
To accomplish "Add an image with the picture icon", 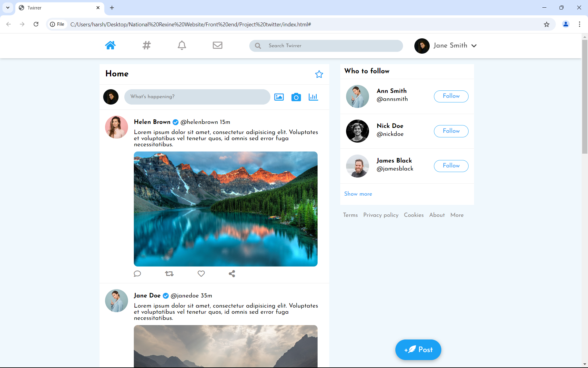I will 279,97.
